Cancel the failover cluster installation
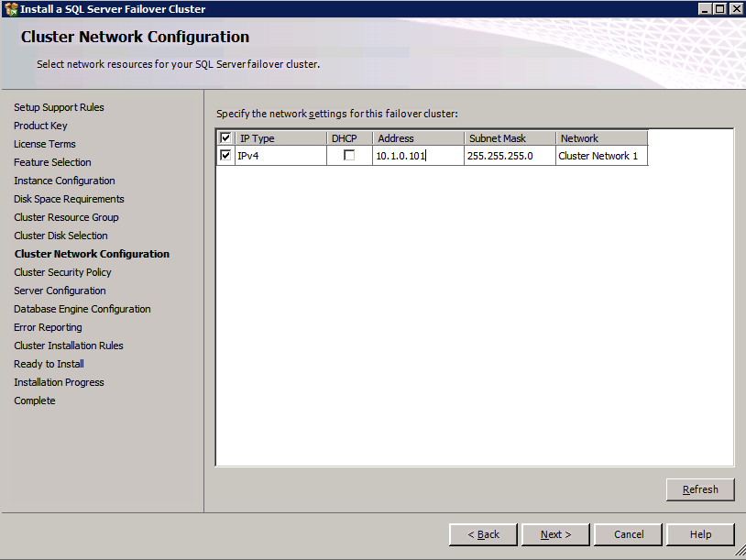The width and height of the screenshot is (746, 560). coord(628,534)
